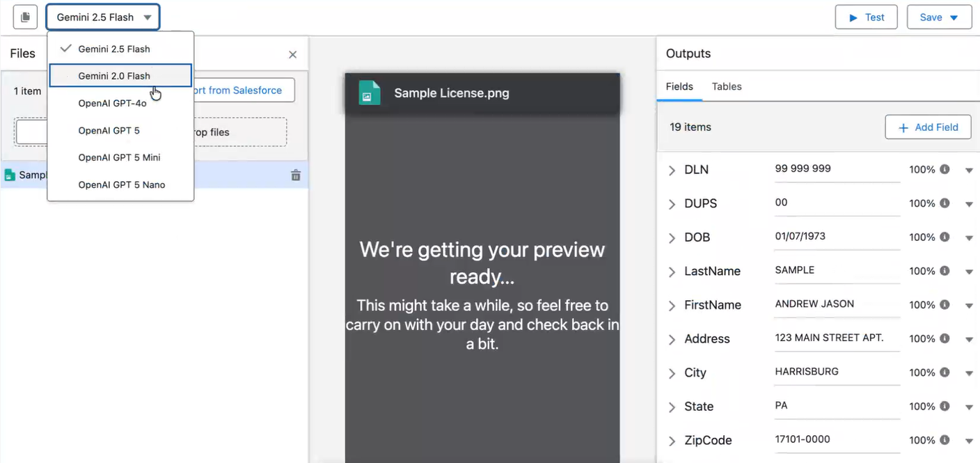Click the info icon in the FirstName row
The image size is (980, 463).
point(945,305)
